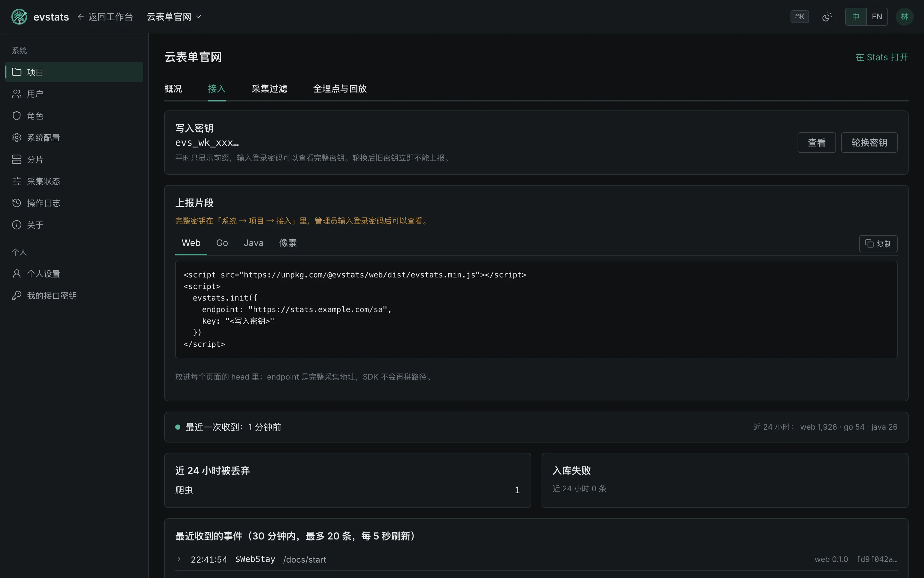Click the fd9f042a… event ID
Image resolution: width=924 pixels, height=578 pixels.
click(877, 559)
